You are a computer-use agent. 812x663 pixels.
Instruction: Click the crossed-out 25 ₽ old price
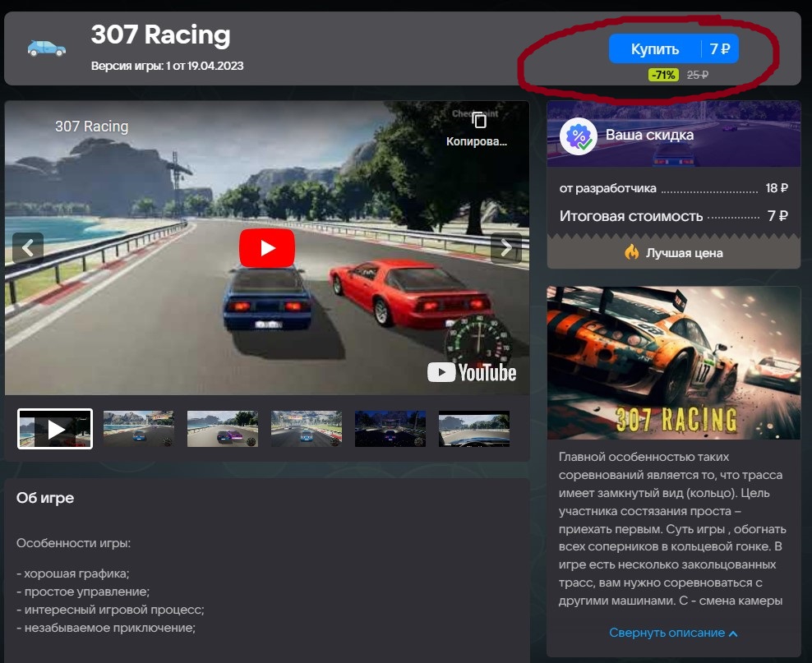[698, 75]
